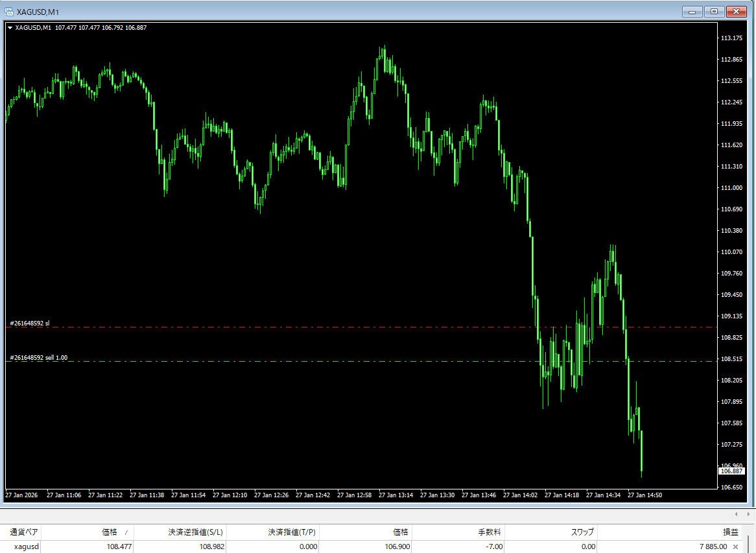
Task: Click the red × close icon on title bar
Action: coord(737,11)
